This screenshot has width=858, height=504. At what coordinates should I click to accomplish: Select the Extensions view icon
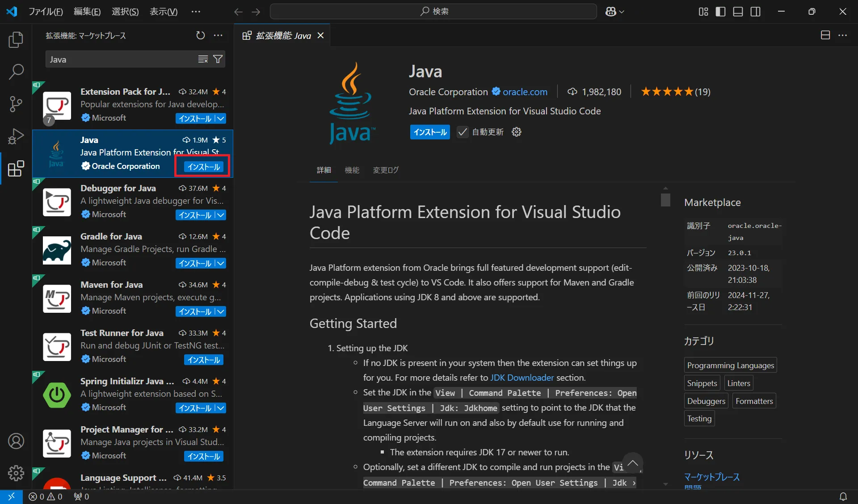point(16,168)
